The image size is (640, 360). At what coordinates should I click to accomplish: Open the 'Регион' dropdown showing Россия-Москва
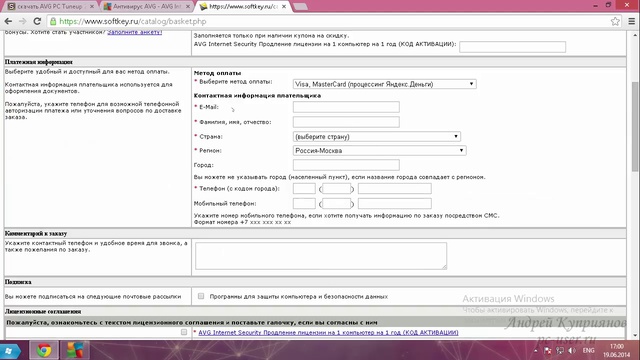380,151
